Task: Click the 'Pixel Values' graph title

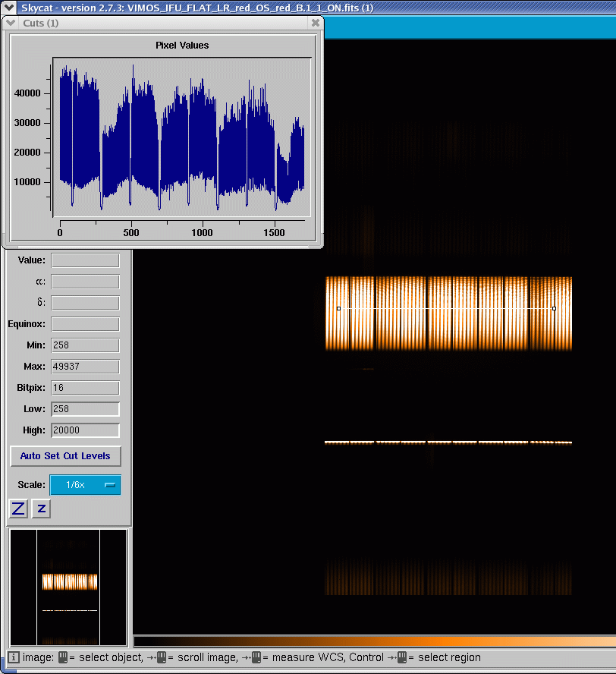Action: 182,46
